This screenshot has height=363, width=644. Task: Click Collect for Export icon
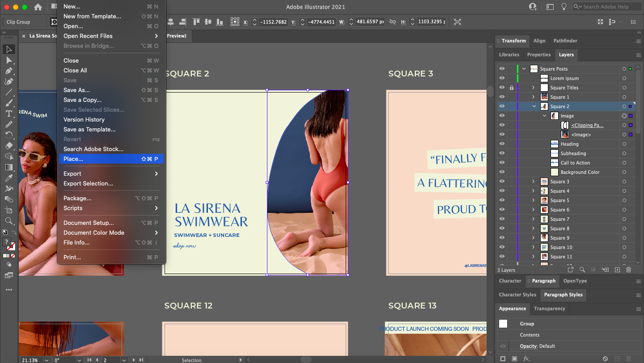click(570, 270)
